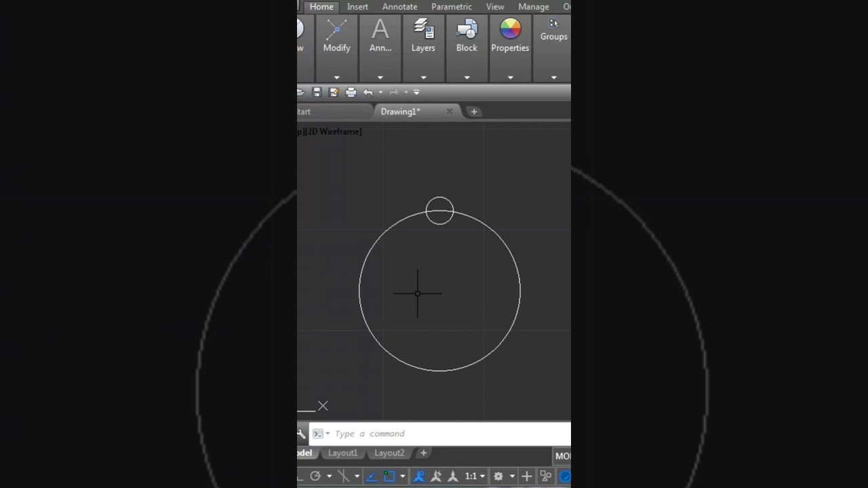
Task: Add a new drawing tab with plus
Action: click(473, 112)
